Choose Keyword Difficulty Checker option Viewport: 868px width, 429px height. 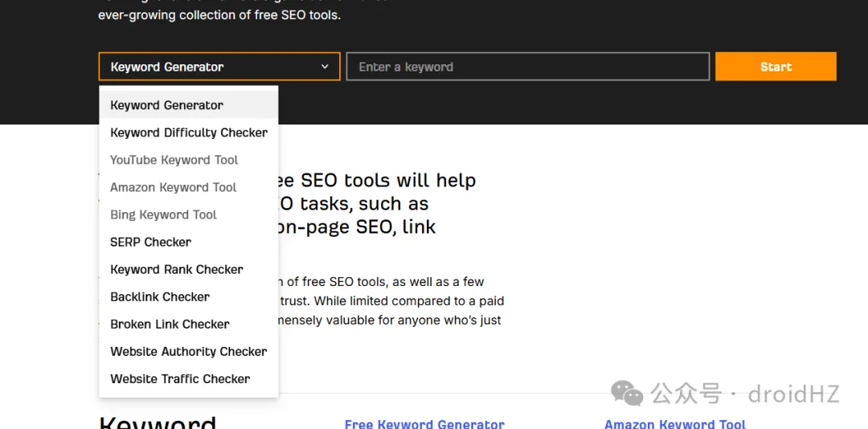[x=189, y=133]
